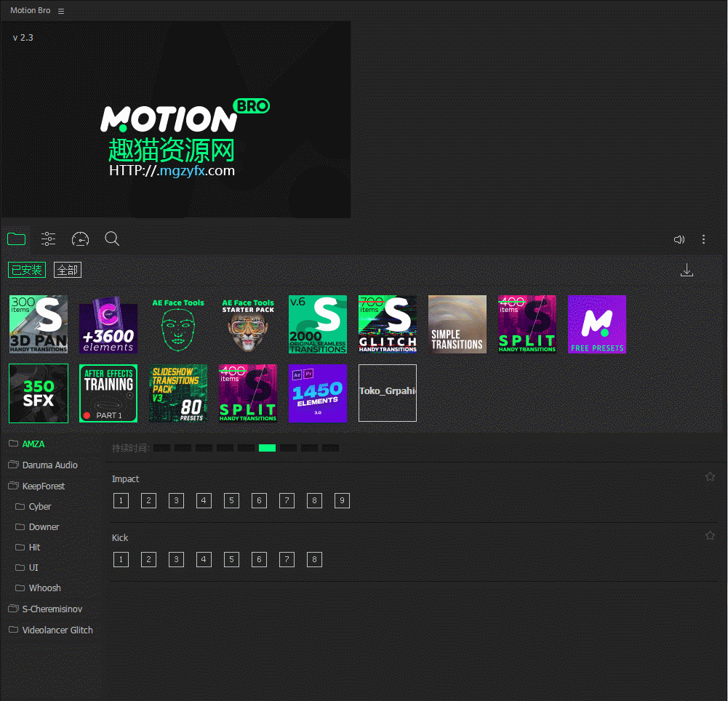
Task: Open the Whoosh subfolder
Action: (38, 588)
